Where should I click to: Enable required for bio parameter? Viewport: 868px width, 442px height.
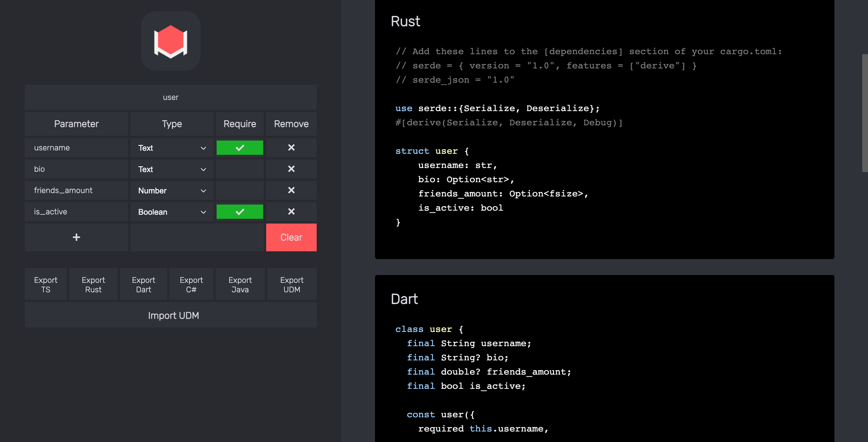point(240,169)
